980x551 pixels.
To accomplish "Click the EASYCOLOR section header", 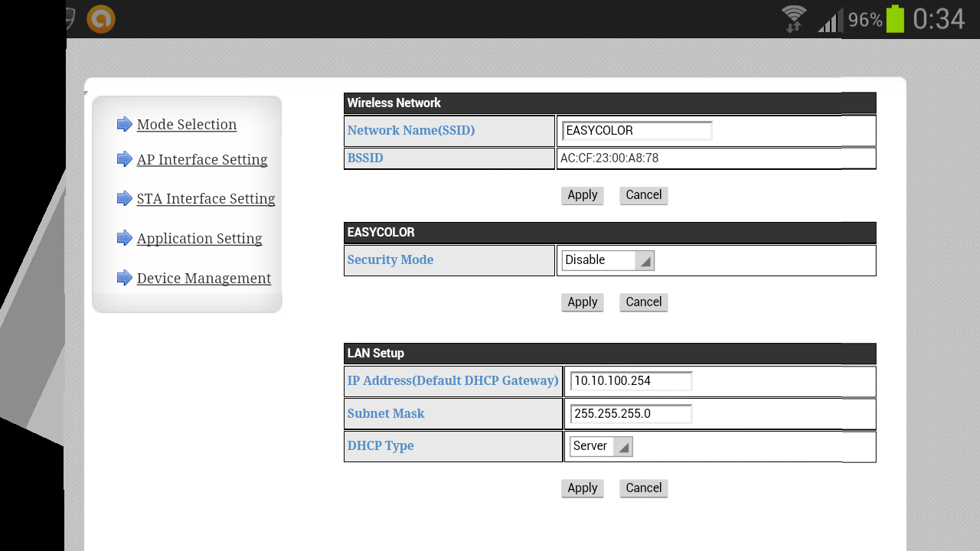I will [x=610, y=233].
